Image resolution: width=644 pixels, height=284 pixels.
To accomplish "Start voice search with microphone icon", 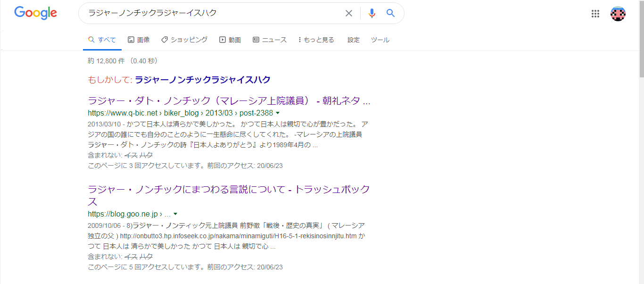I will [x=372, y=13].
